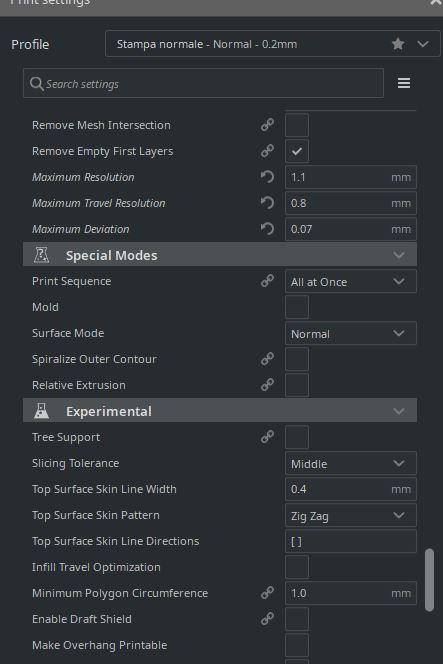Tick the Spiralize Outer Contour checkbox
This screenshot has width=443, height=664.
click(297, 359)
